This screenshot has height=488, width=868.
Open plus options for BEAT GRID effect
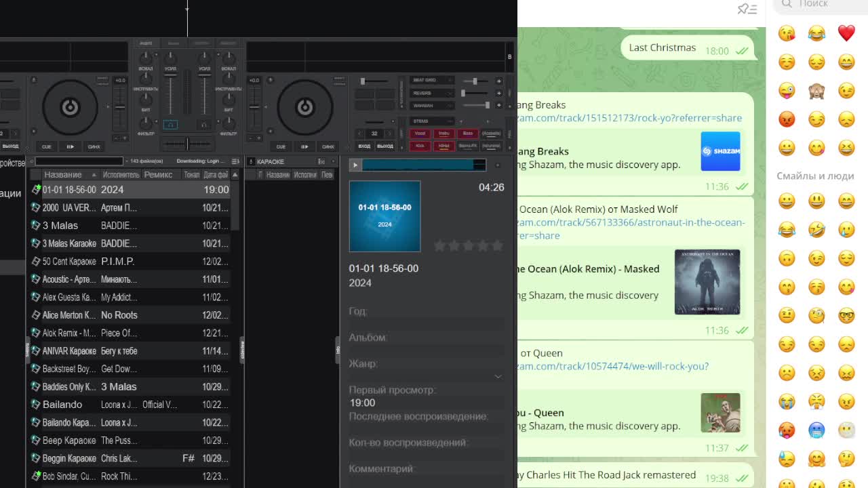pos(498,81)
